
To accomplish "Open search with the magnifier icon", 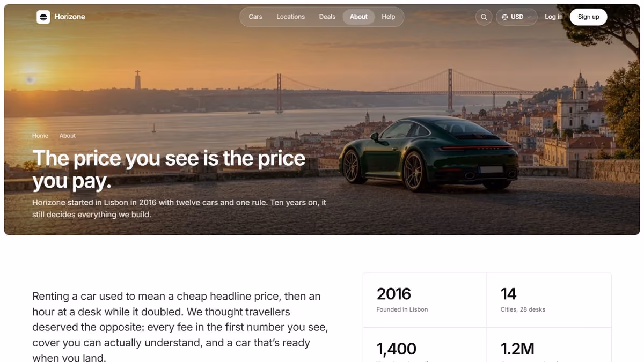I will tap(484, 17).
